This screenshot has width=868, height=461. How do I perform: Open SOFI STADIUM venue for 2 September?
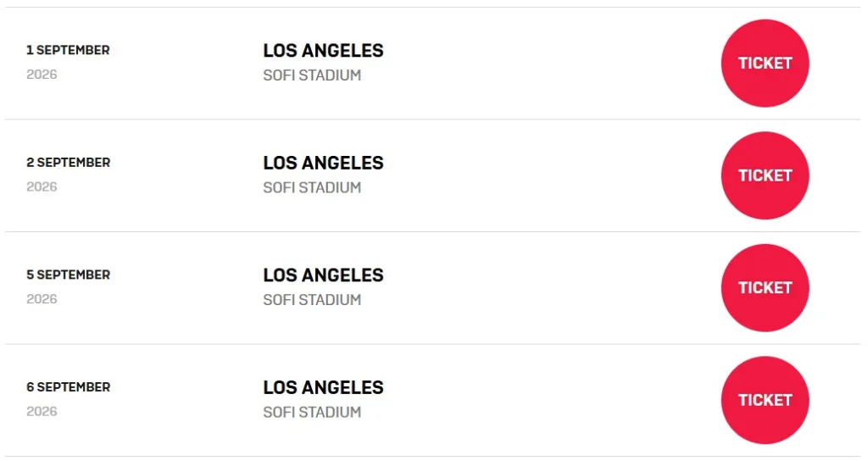[x=312, y=187]
